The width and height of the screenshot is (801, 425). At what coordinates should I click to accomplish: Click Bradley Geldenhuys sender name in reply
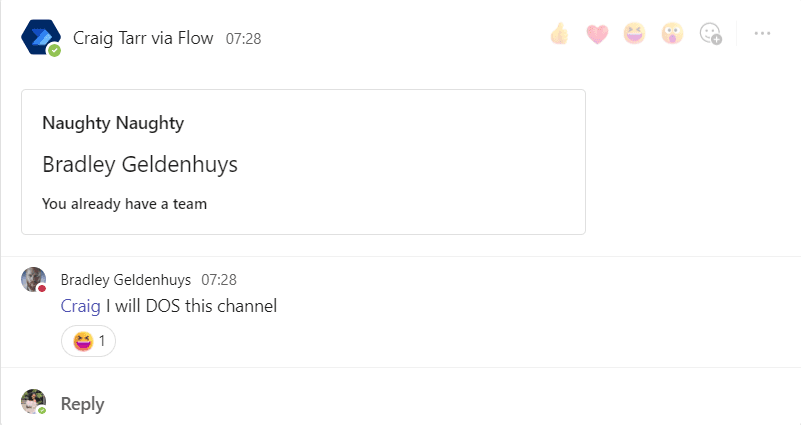(x=126, y=280)
